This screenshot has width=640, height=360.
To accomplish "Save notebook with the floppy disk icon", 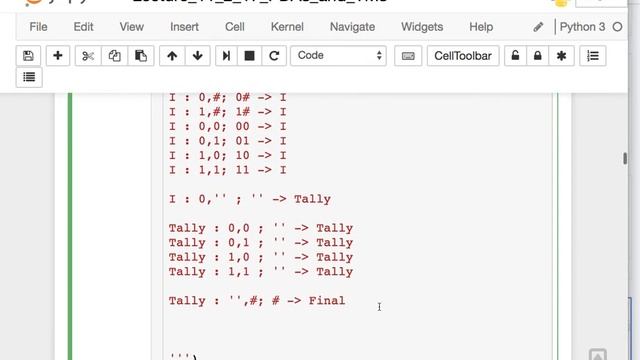I will [x=28, y=56].
